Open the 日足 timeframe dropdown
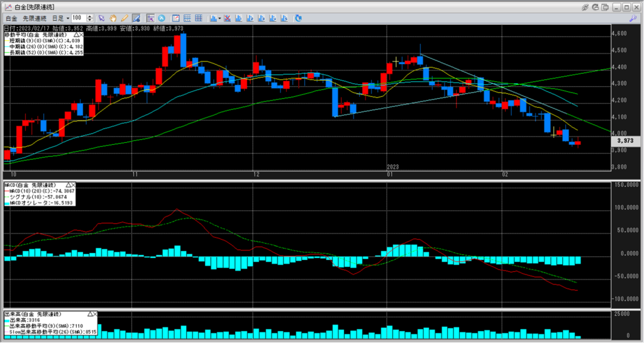Image resolution: width=644 pixels, height=343 pixels. point(60,18)
